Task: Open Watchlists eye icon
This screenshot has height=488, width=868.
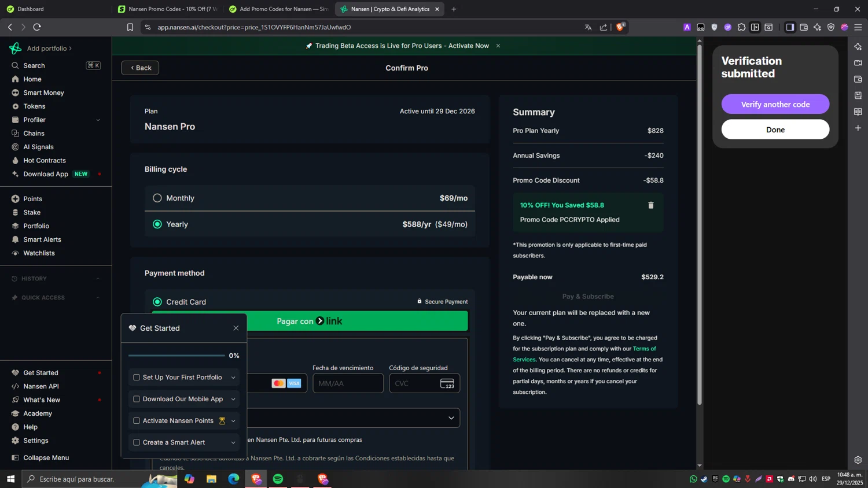Action: click(x=15, y=253)
